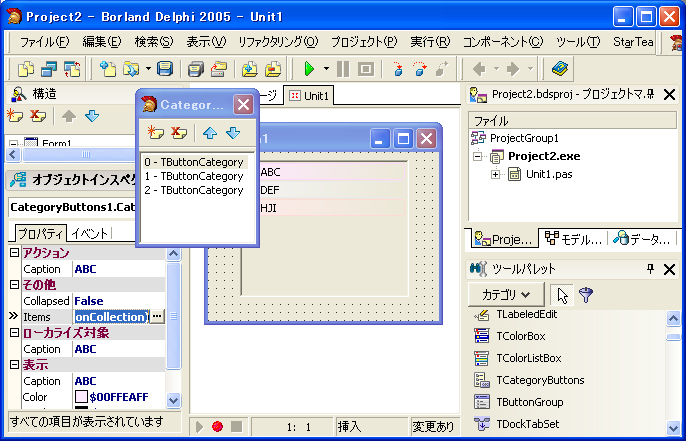Screen dimensions: 686x441
Task: Click the View Unit toolbar icon
Action: pos(26,69)
